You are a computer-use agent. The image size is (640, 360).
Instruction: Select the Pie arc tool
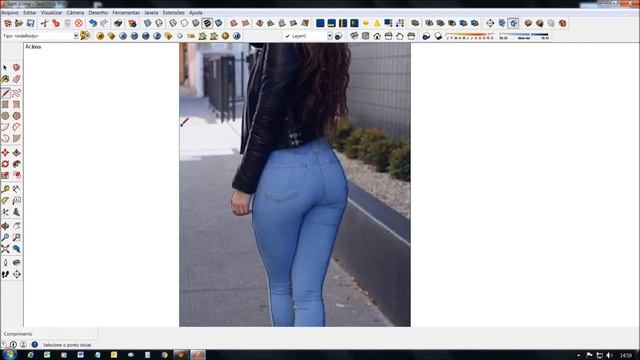point(16,139)
